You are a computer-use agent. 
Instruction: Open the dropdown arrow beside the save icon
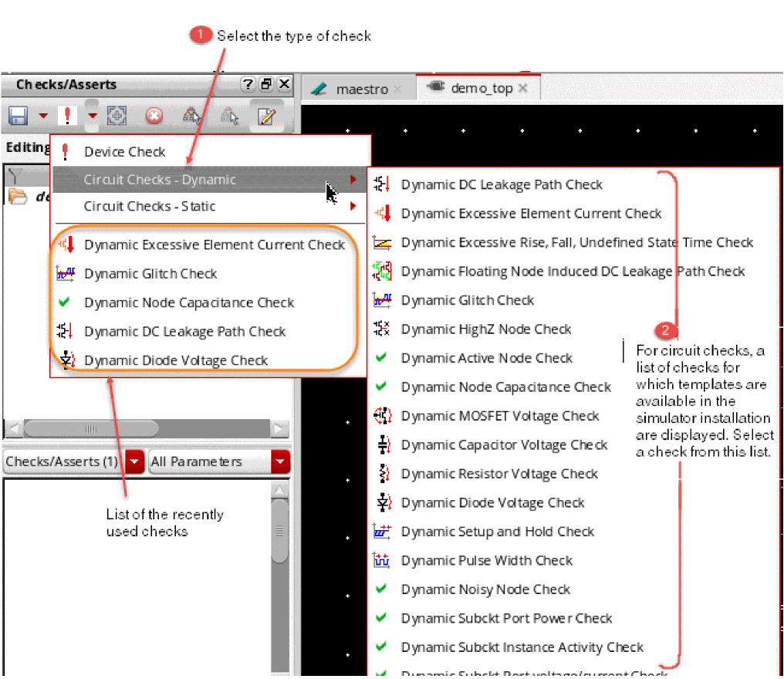pyautogui.click(x=43, y=116)
